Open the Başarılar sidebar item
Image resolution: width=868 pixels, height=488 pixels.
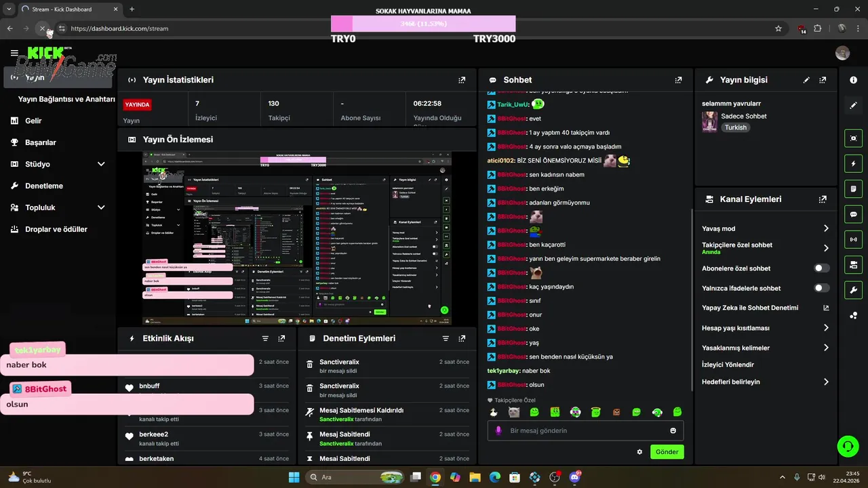click(41, 142)
